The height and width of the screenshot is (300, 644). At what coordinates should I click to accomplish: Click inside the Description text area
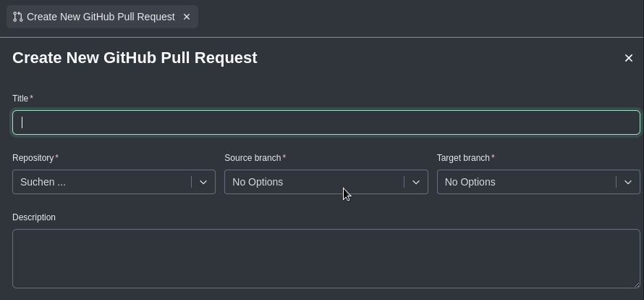click(x=326, y=259)
